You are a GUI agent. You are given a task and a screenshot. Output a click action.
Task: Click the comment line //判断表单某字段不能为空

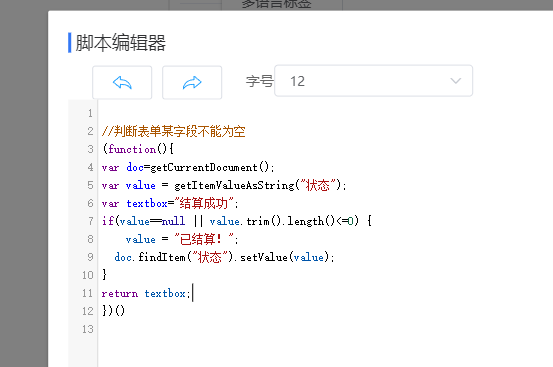(174, 131)
